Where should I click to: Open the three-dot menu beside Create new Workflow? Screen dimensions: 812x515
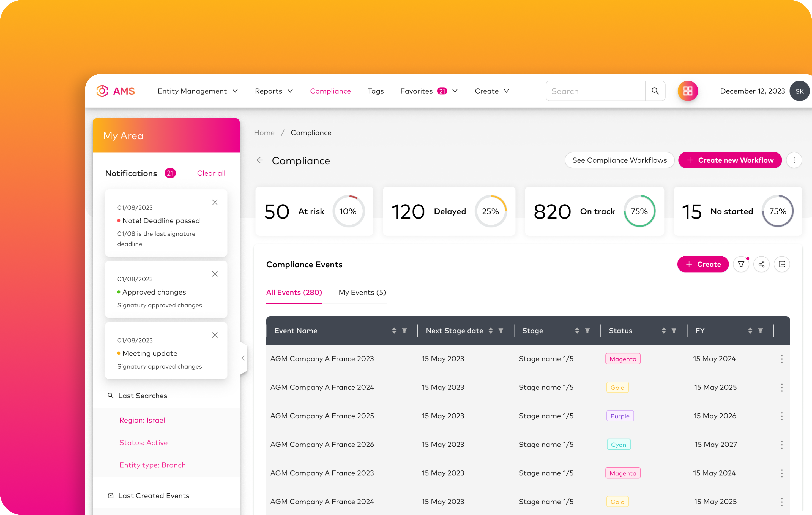pyautogui.click(x=794, y=160)
